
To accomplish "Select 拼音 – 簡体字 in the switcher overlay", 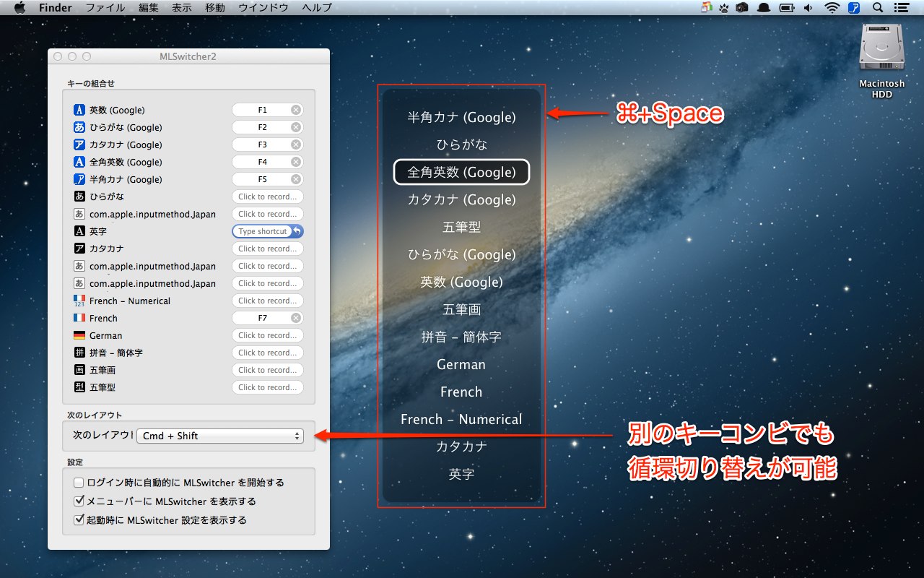I will pos(461,337).
